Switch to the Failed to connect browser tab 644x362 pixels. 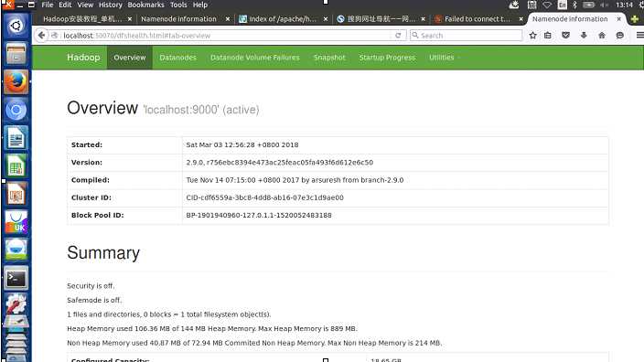click(x=478, y=19)
